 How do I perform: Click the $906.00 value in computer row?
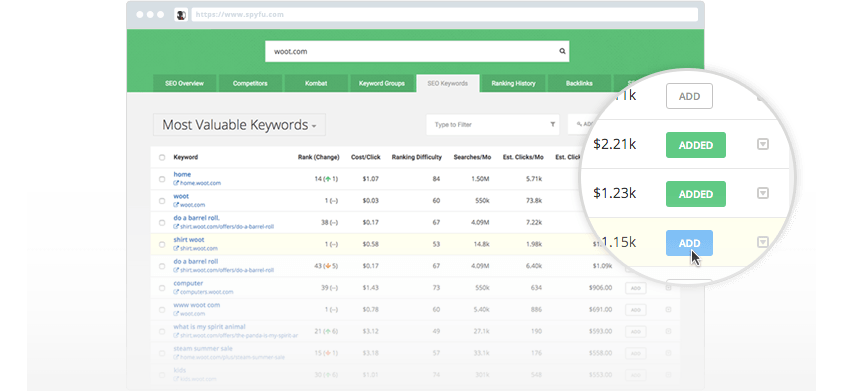coord(600,288)
